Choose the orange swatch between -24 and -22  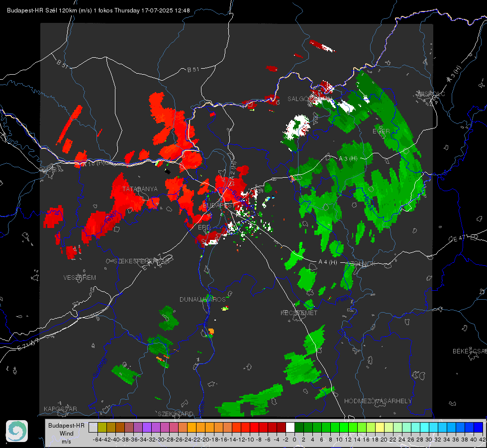click(192, 428)
